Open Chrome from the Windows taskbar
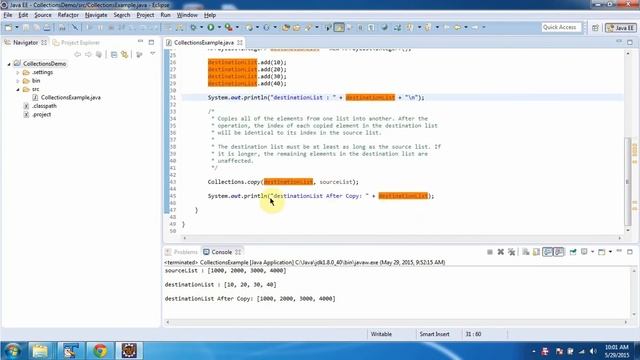Image resolution: width=640 pixels, height=360 pixels. pyautogui.click(x=100, y=351)
